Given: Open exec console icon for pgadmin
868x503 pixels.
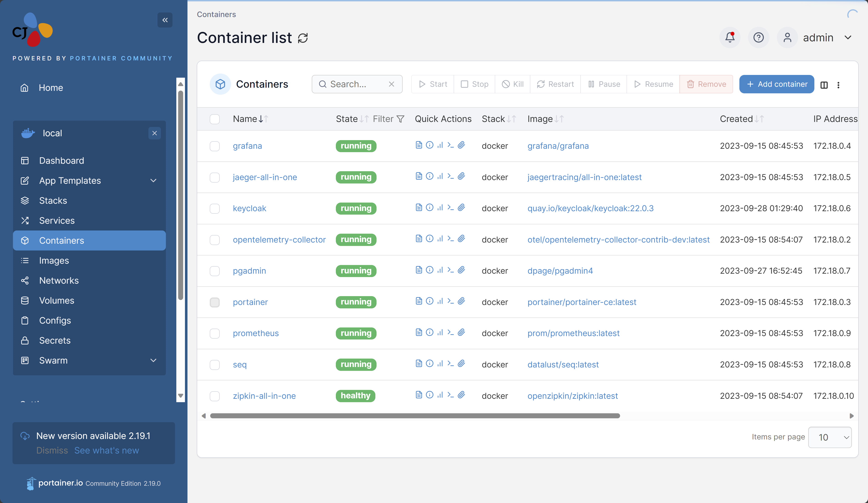Looking at the screenshot, I should 451,270.
